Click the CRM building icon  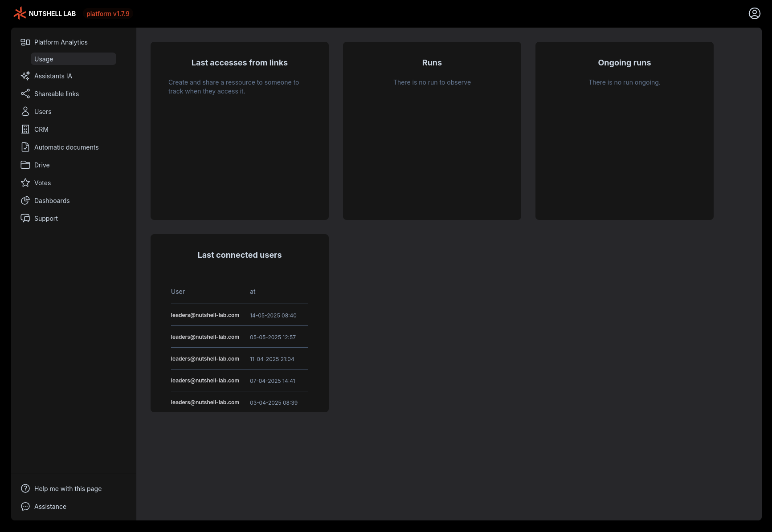coord(25,130)
